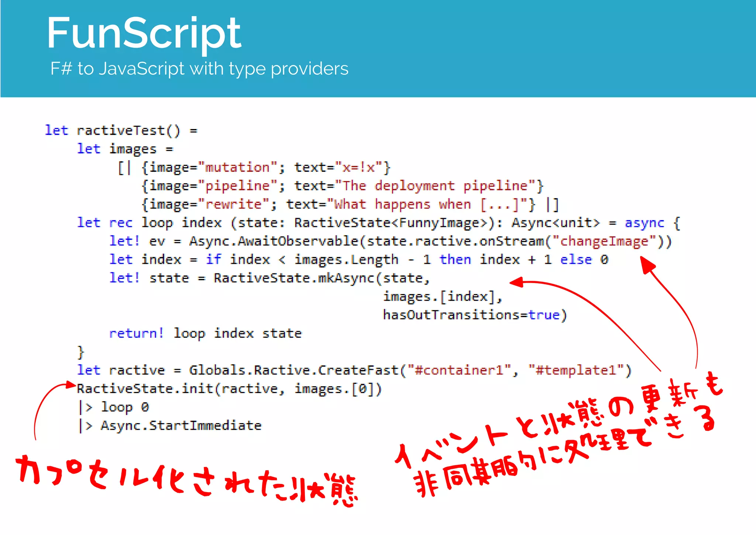Click 'RactiveState.mkAsync(state,' call
Viewport: 756px width, 535px height.
tap(322, 278)
